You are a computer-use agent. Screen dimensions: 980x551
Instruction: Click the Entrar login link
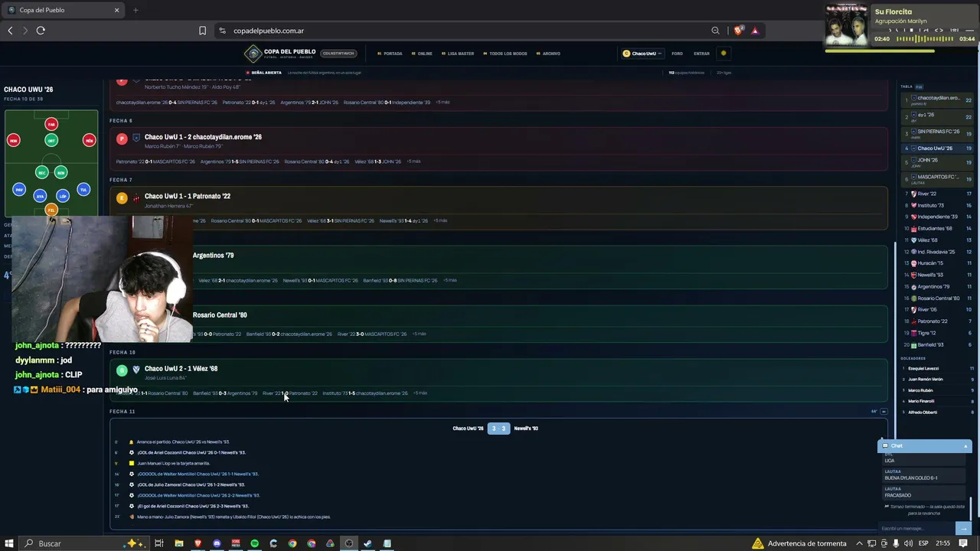[701, 54]
